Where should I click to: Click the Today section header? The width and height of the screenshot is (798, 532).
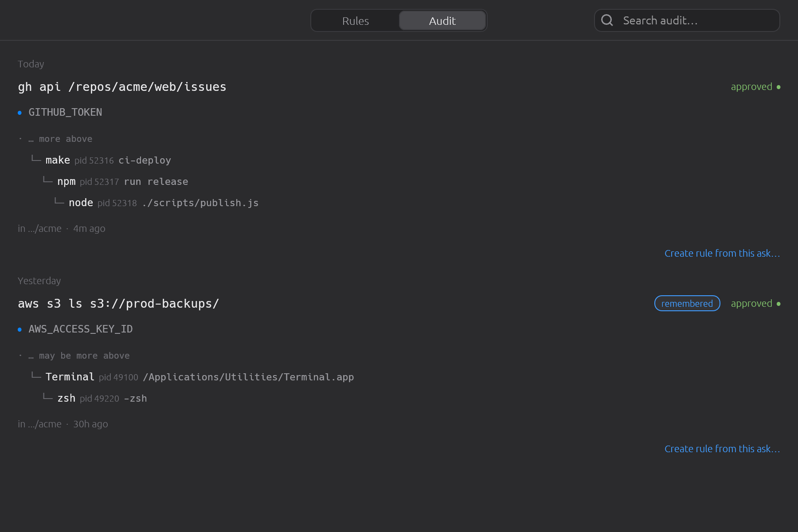pos(31,64)
